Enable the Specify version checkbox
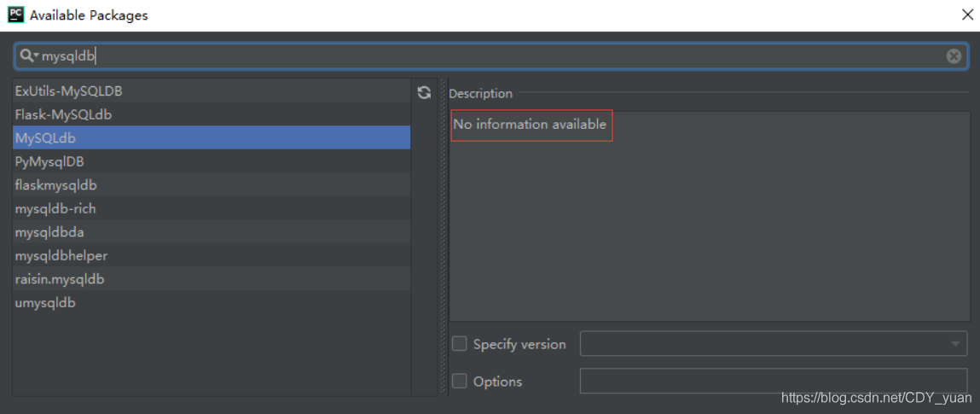The image size is (980, 414). [460, 344]
